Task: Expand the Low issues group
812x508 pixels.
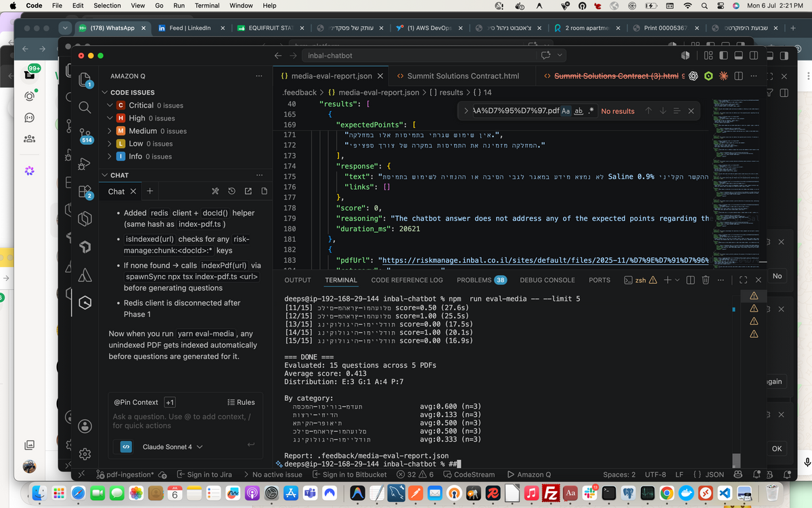Action: (111, 144)
